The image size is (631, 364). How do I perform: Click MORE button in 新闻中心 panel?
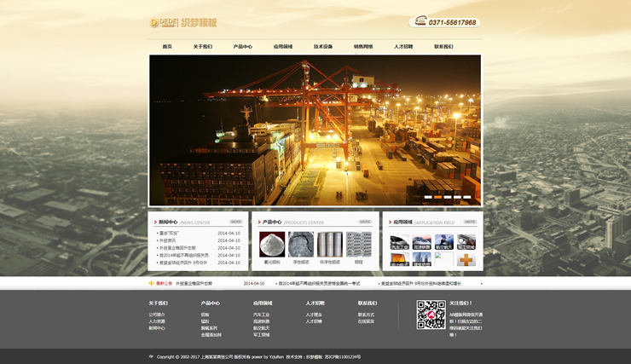[235, 222]
